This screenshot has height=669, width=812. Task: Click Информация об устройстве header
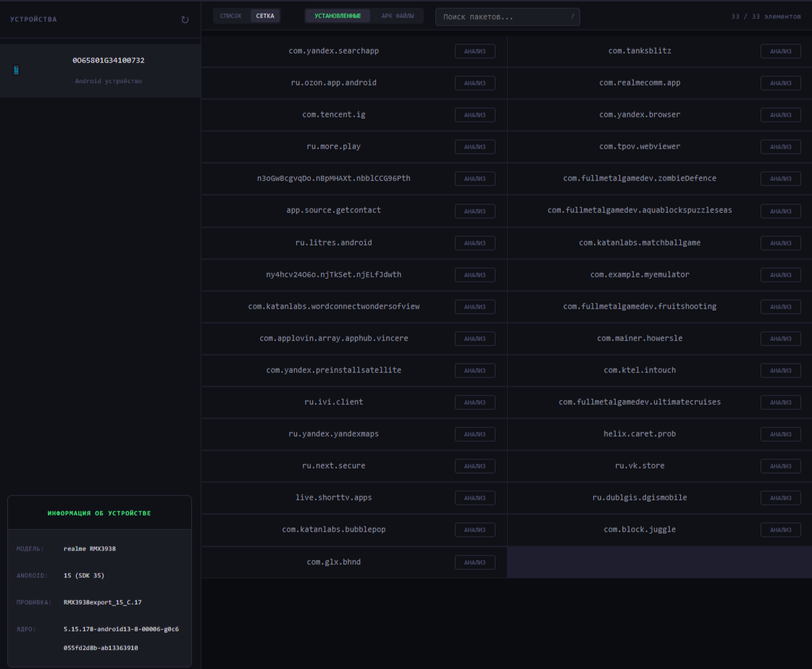point(99,513)
